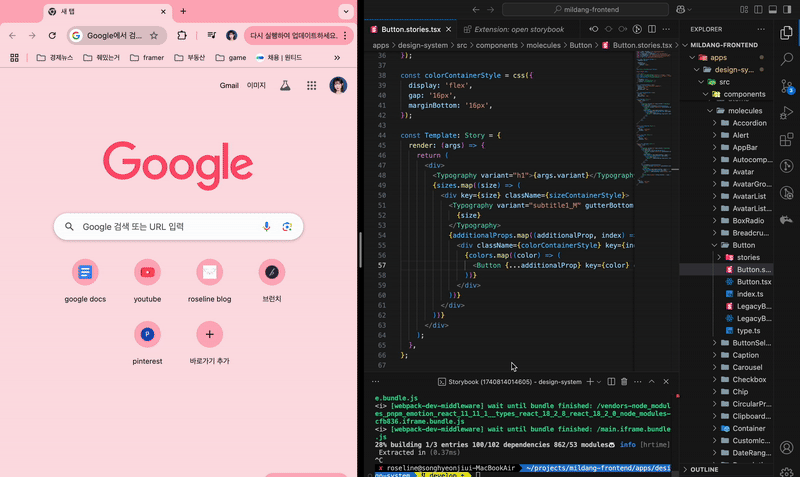
Task: Open the youtube shortcut tile
Action: coord(147,282)
